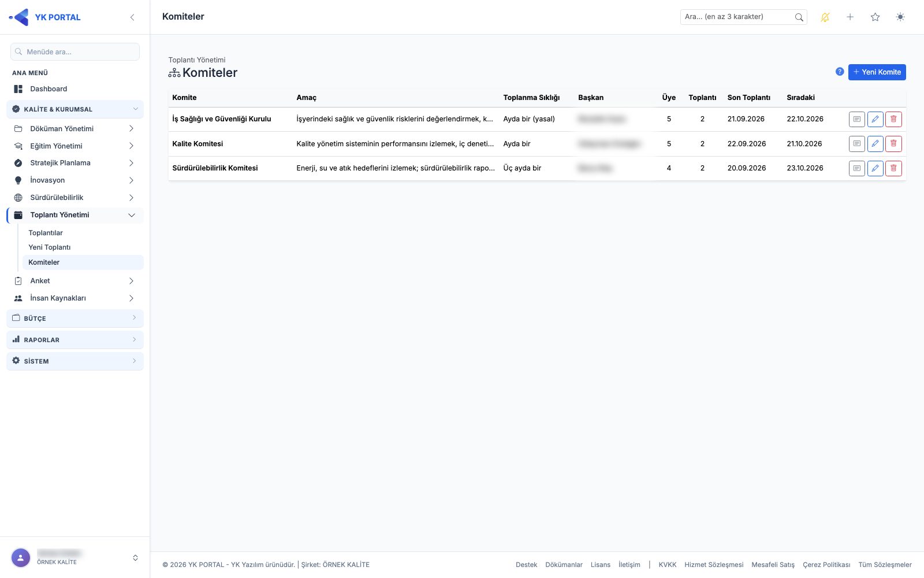
Task: Edit the Sürdürülebilirlik Komitesi row
Action: [875, 168]
